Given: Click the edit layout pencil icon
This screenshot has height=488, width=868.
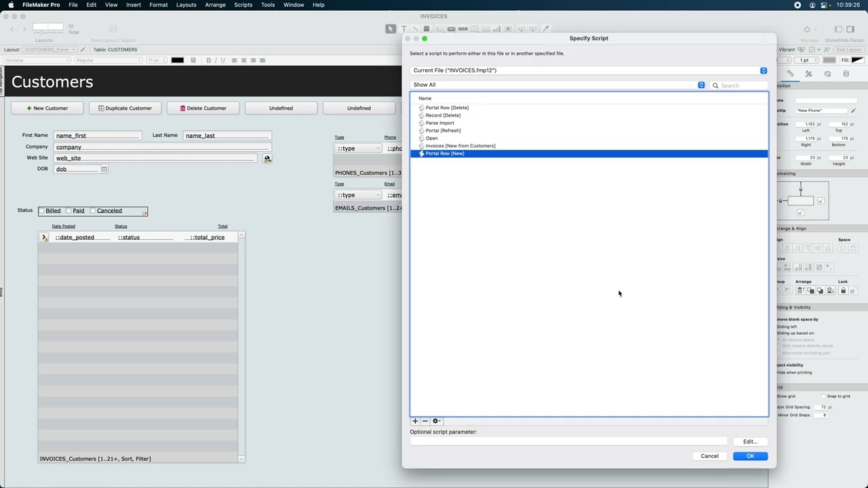Looking at the screenshot, I should click(83, 49).
